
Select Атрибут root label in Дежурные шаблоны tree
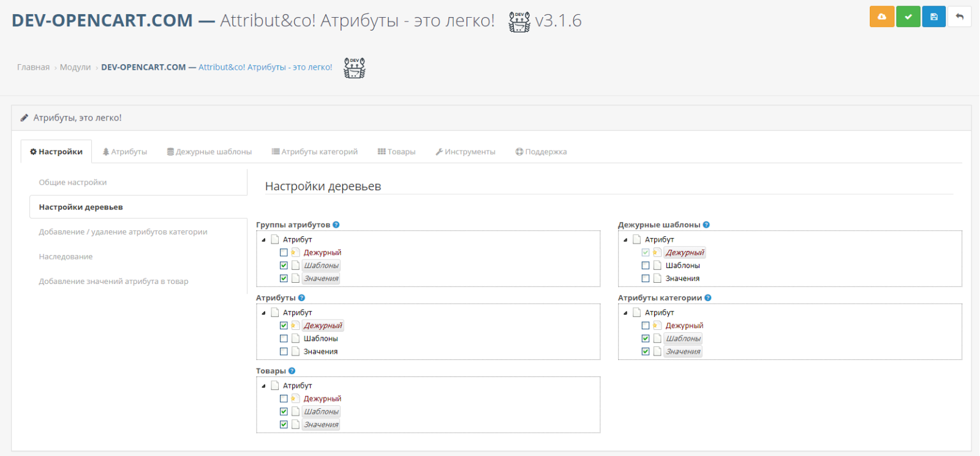pos(659,239)
